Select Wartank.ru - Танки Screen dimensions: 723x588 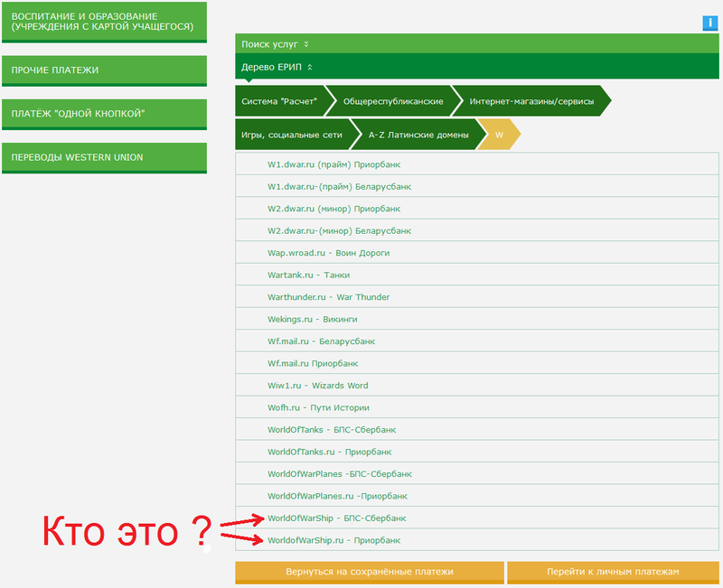pyautogui.click(x=477, y=275)
